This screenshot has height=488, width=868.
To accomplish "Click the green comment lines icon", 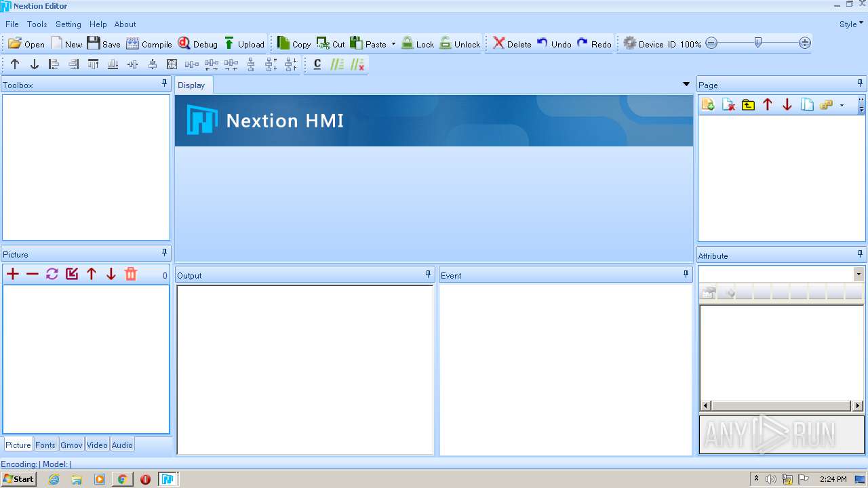I will click(337, 64).
